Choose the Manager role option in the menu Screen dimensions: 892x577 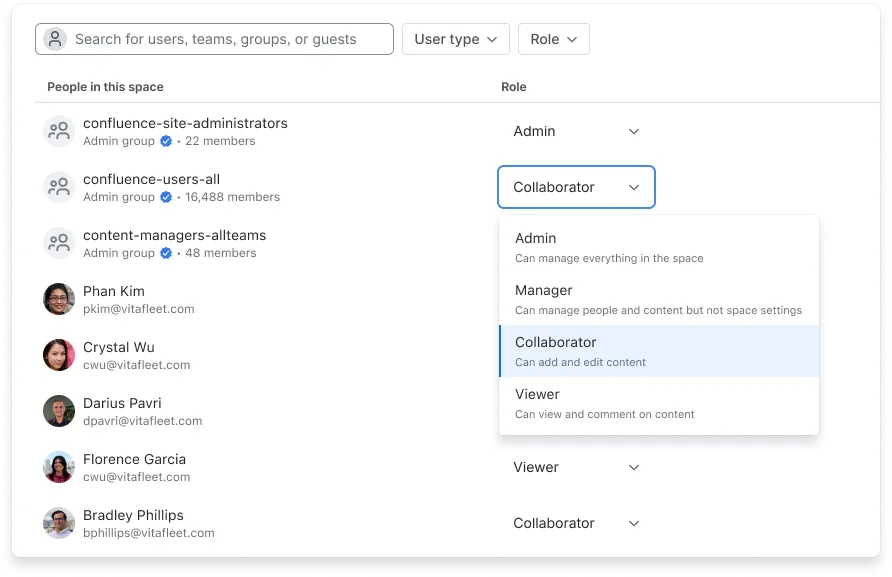pos(659,299)
